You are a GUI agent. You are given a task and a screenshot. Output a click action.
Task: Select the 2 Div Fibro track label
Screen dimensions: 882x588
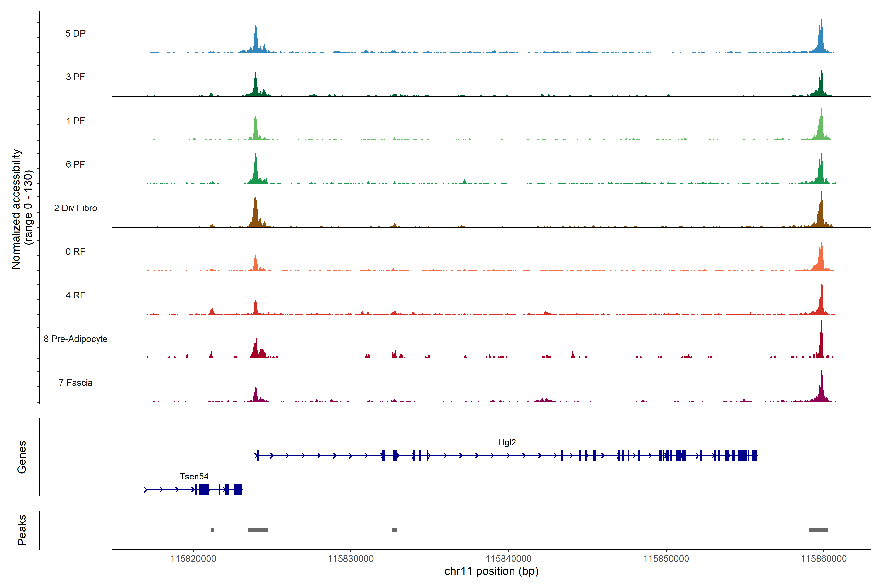(x=75, y=208)
